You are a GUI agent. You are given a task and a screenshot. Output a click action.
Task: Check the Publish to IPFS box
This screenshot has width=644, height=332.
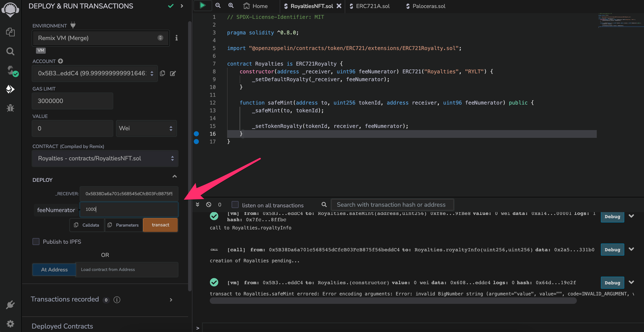point(36,241)
